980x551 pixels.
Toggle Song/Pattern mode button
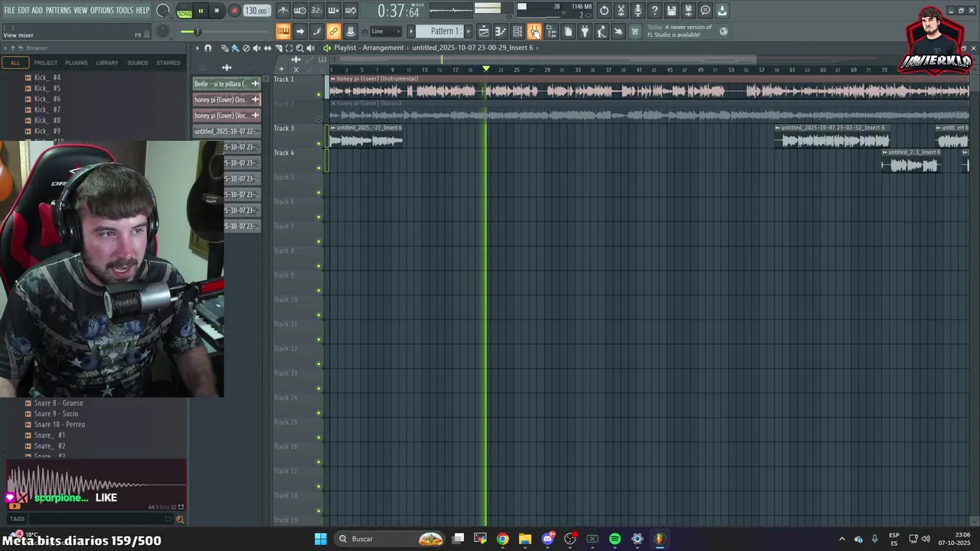coord(185,11)
